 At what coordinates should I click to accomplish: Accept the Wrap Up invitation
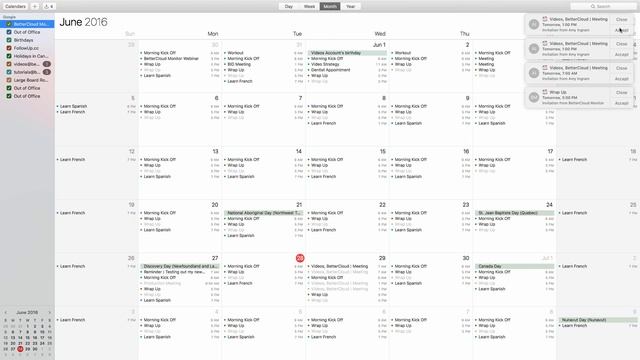(622, 103)
